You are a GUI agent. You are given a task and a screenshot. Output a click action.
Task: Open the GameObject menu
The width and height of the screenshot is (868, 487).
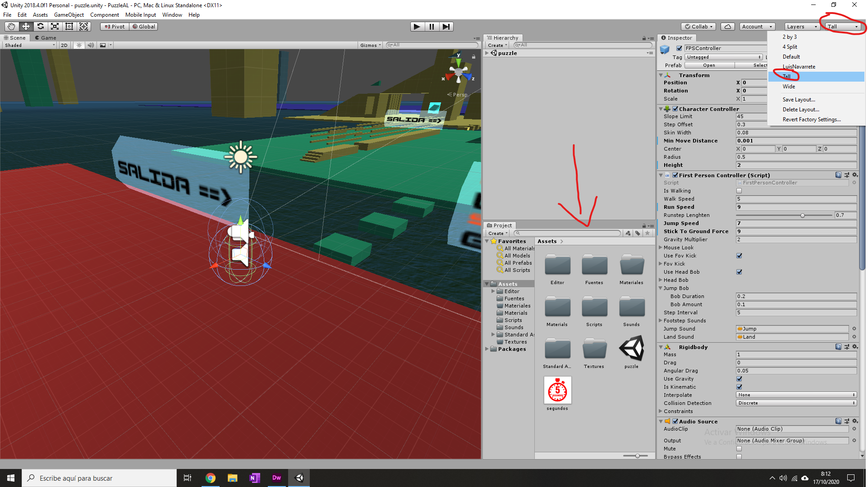pyautogui.click(x=69, y=15)
